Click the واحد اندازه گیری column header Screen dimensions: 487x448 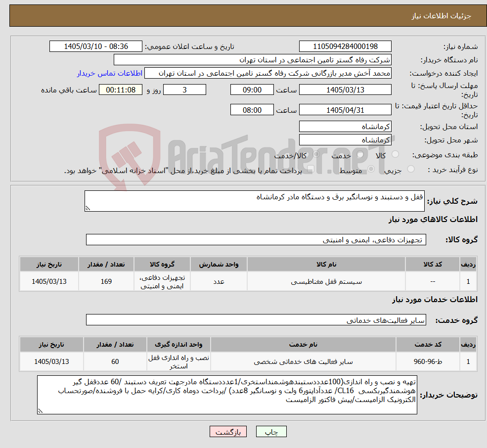point(178,345)
